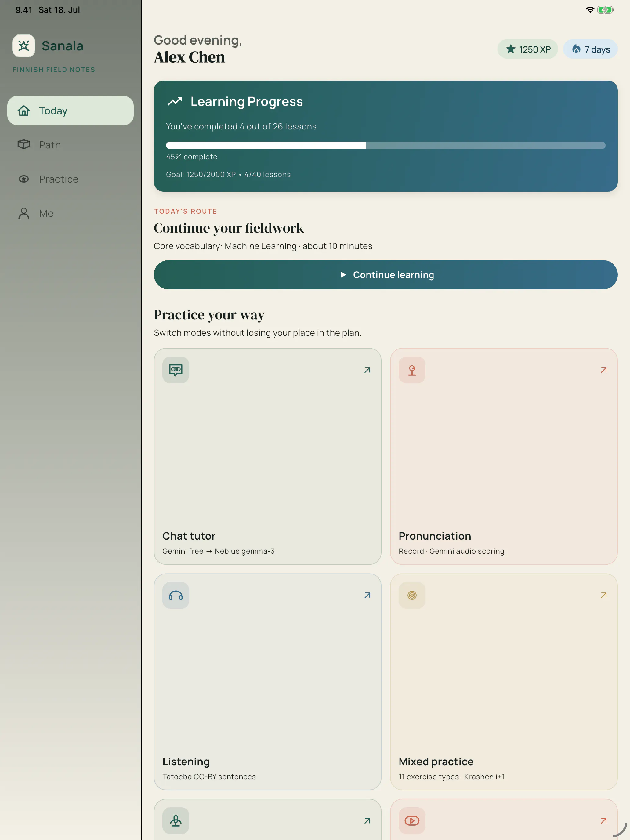This screenshot has height=840, width=630.
Task: Open Listening via its arrow icon
Action: tap(367, 596)
